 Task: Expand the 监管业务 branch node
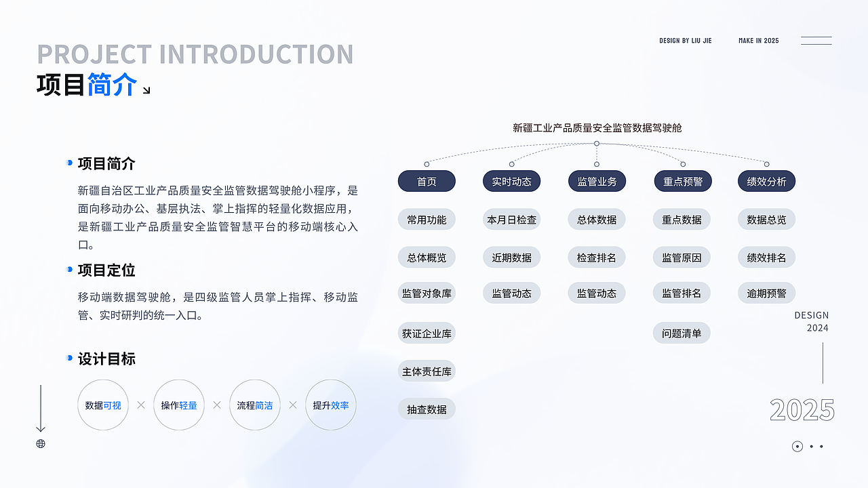click(597, 181)
